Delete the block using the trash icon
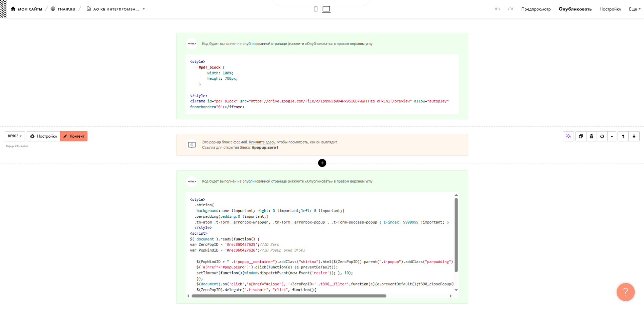The height and width of the screenshot is (310, 644). click(x=591, y=136)
